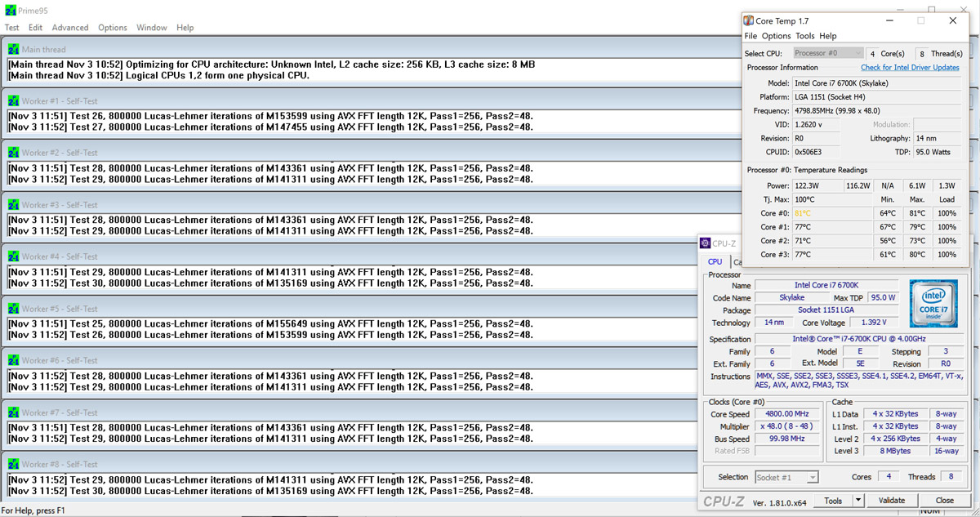
Task: Click the Core Speed value 4800.00 MHz
Action: tap(789, 414)
